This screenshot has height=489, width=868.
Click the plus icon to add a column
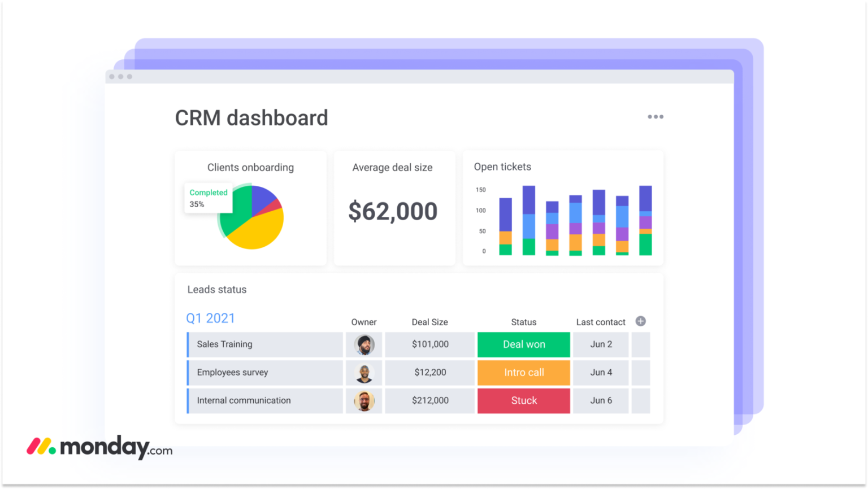(x=640, y=321)
